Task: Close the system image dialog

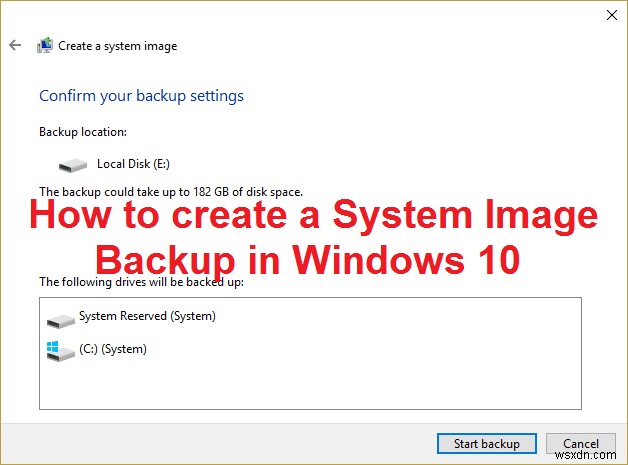Action: pos(611,15)
